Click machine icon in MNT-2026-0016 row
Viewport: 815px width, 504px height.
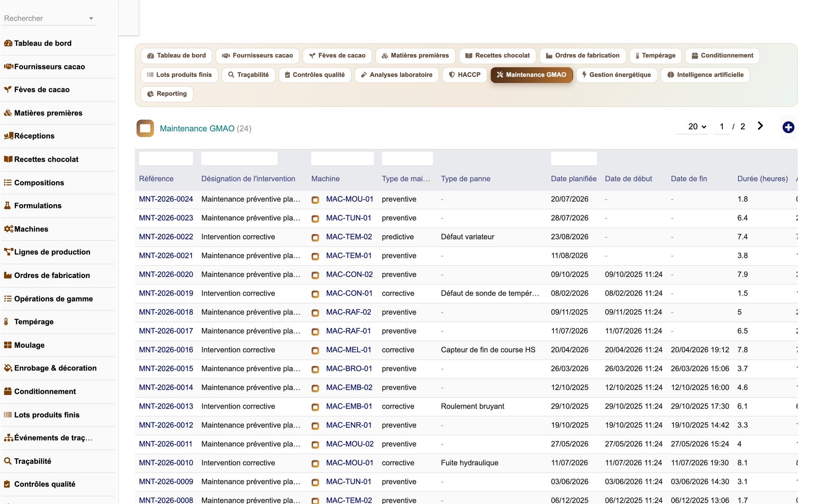click(315, 350)
